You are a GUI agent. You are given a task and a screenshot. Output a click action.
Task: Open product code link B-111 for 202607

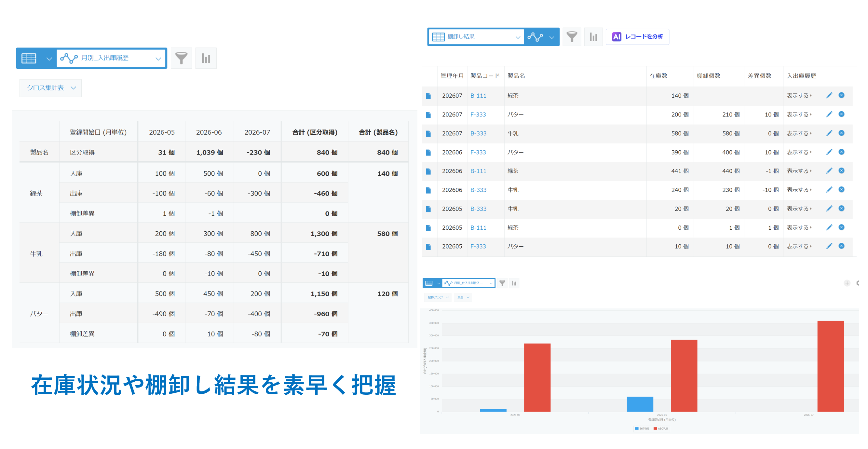(478, 96)
